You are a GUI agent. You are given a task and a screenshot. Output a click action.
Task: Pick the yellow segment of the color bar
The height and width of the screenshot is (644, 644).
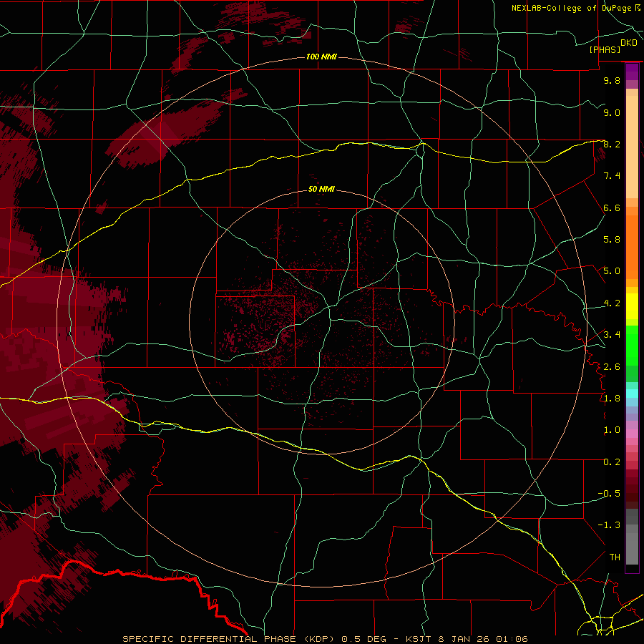(632, 306)
